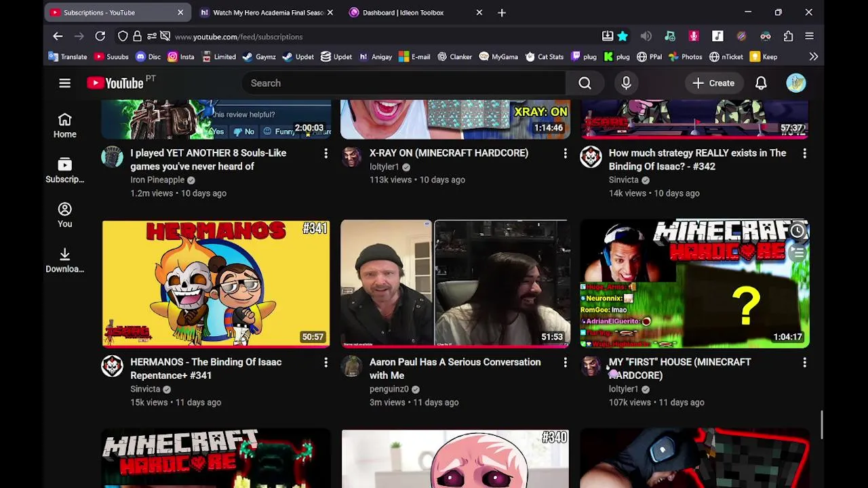This screenshot has width=868, height=488.
Task: Bookmark page with the star icon
Action: (623, 36)
